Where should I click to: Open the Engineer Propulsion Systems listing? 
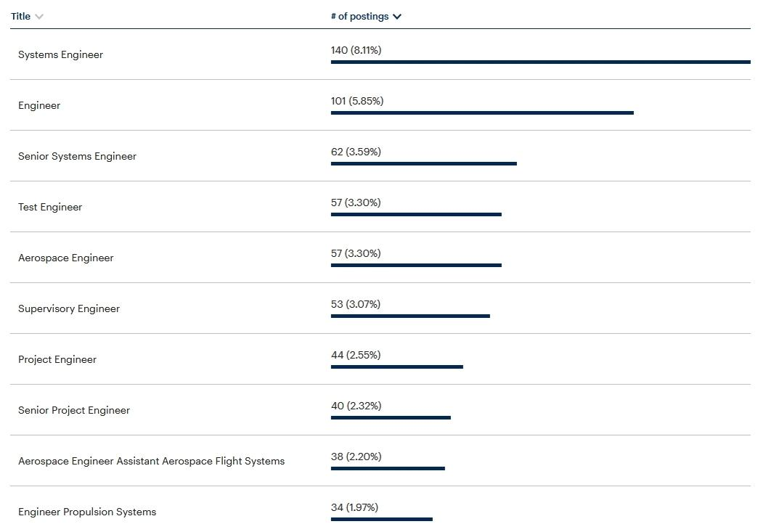(x=86, y=512)
